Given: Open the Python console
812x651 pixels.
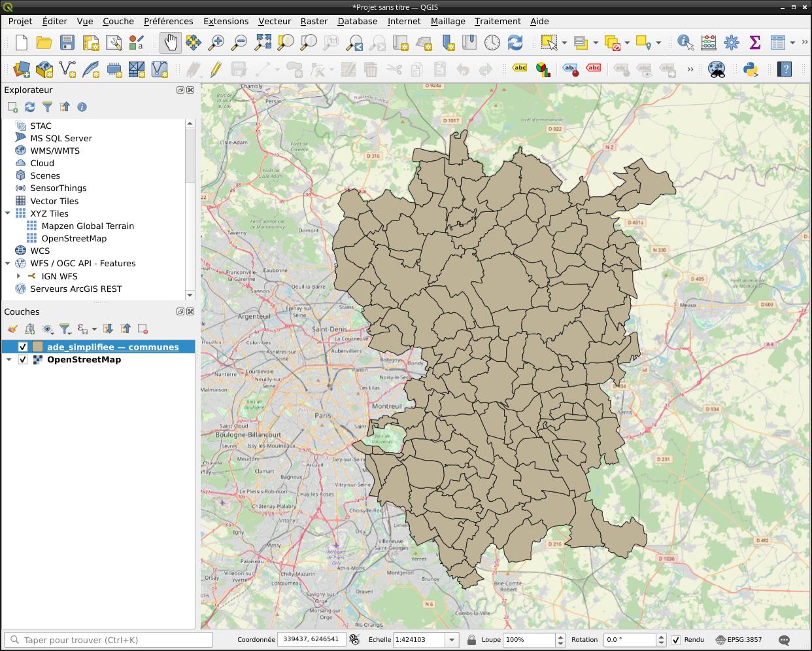Looking at the screenshot, I should 751,69.
